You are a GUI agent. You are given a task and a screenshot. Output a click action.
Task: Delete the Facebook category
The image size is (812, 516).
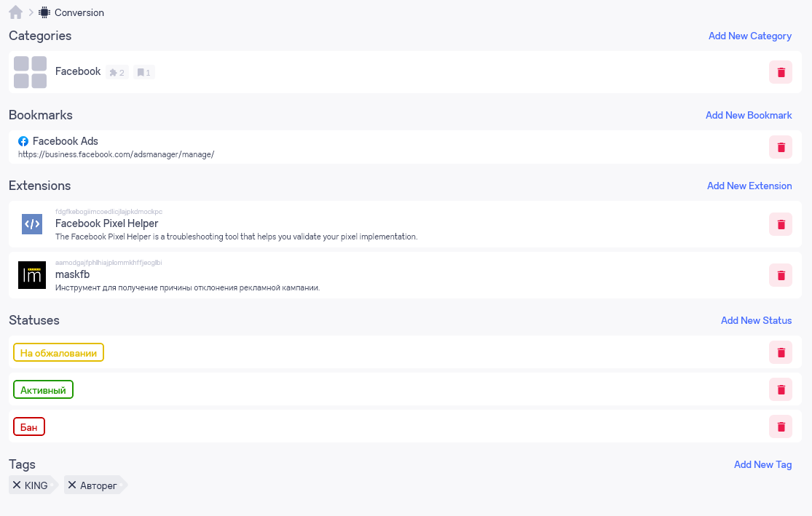point(781,72)
